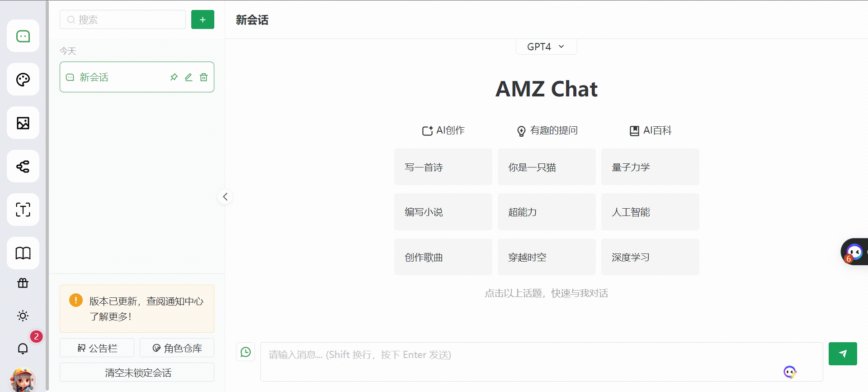Open the text recognition sidebar icon
Viewport: 868px width, 392px height.
coord(23,210)
